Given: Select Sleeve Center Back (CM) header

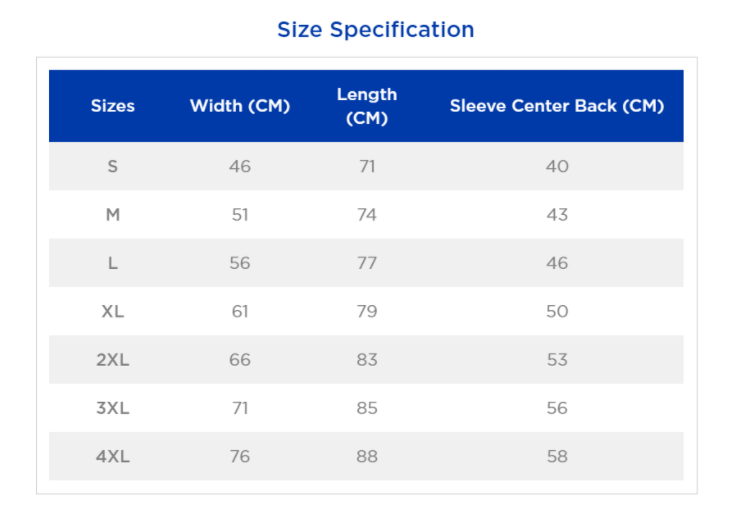Looking at the screenshot, I should 557,106.
